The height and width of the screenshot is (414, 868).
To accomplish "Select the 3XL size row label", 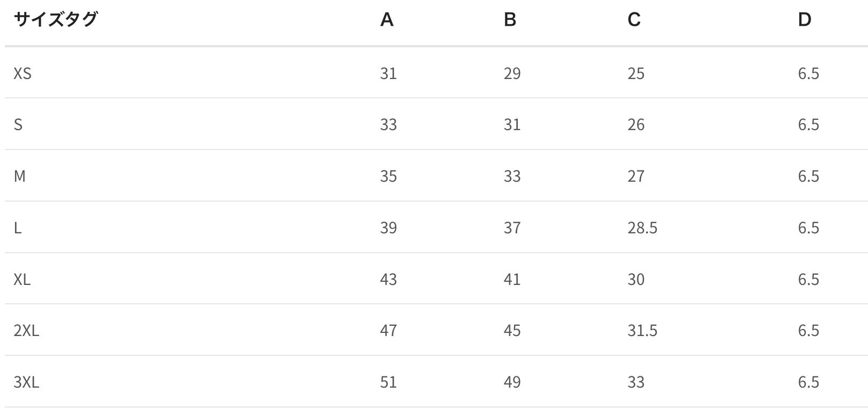I will click(26, 382).
